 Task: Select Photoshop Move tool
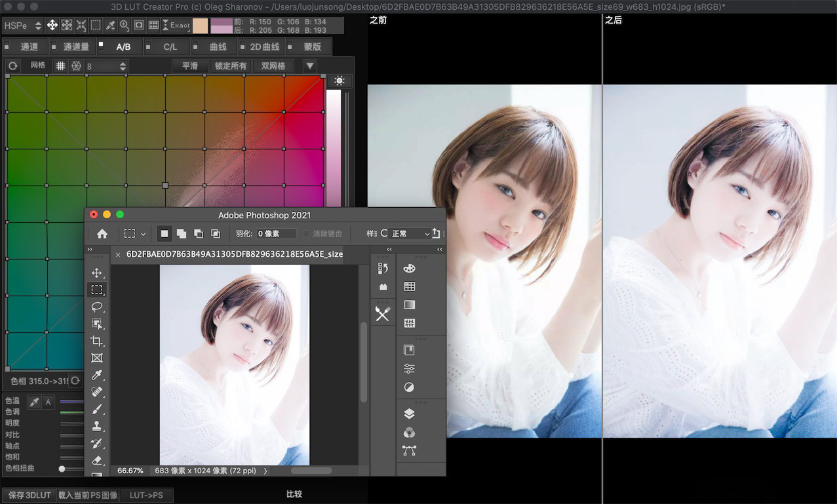coord(97,273)
